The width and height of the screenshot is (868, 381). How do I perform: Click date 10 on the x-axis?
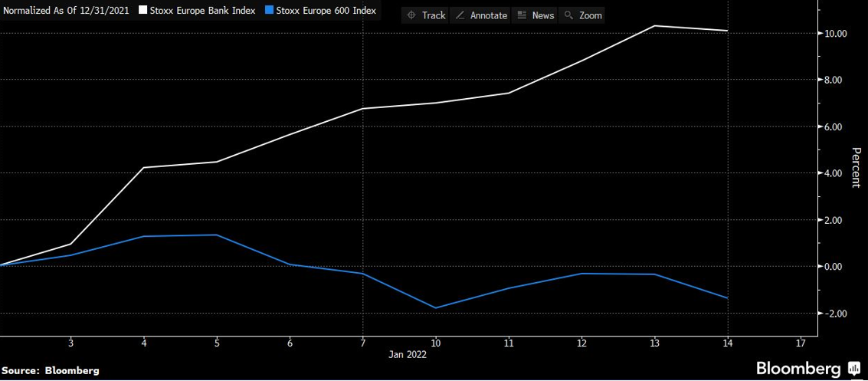tap(436, 343)
